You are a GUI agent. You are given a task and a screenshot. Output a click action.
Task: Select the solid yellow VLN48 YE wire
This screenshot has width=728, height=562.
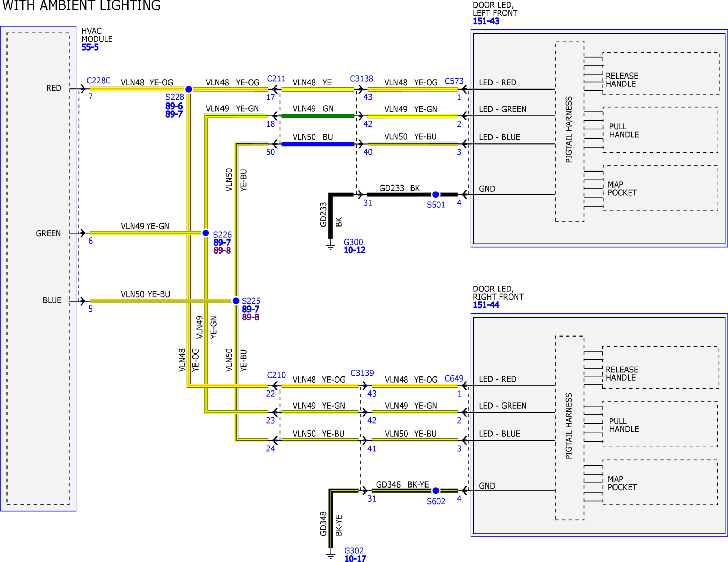point(318,89)
